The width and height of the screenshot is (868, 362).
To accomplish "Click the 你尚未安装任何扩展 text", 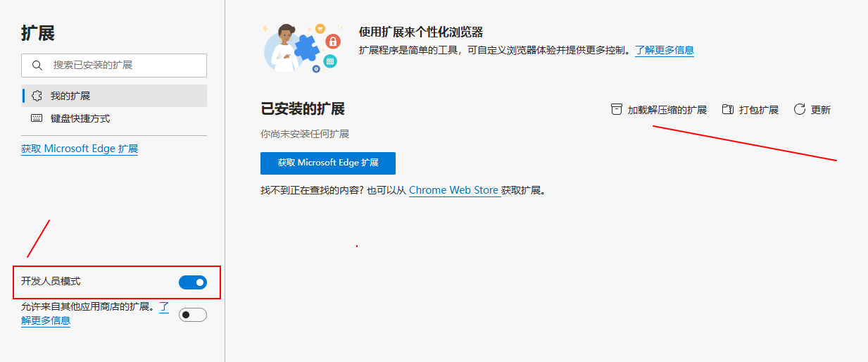I will (305, 134).
